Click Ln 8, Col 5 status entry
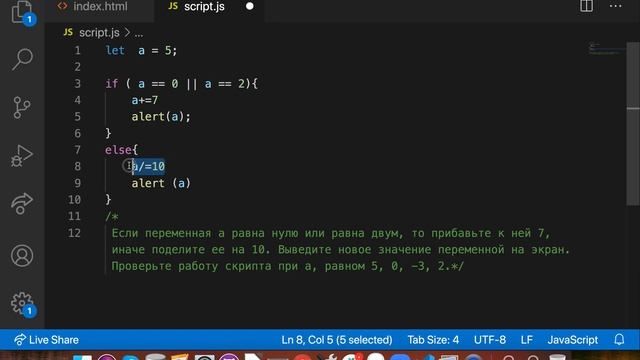640x360 pixels. tap(337, 340)
